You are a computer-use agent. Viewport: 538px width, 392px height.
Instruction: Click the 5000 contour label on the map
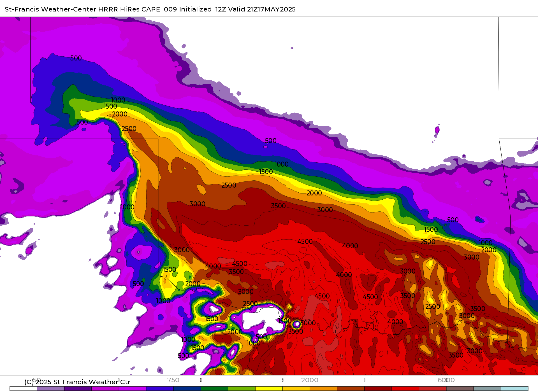[x=308, y=323]
